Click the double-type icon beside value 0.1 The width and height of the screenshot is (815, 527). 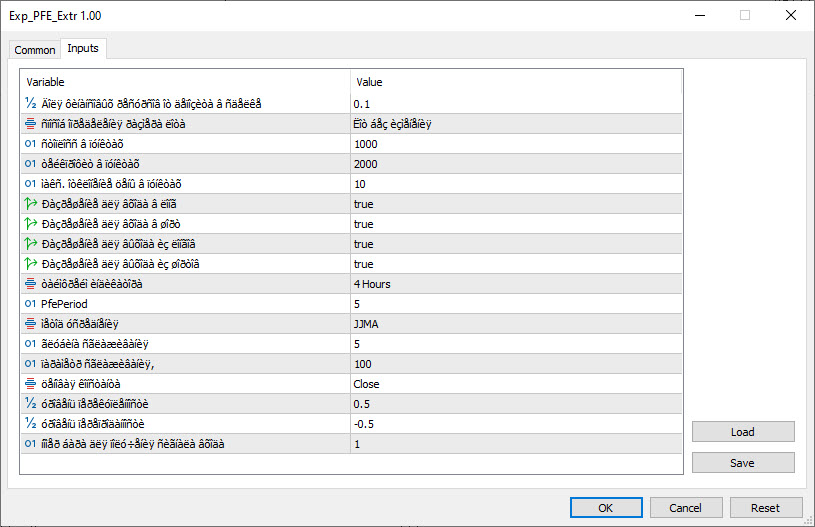point(31,104)
